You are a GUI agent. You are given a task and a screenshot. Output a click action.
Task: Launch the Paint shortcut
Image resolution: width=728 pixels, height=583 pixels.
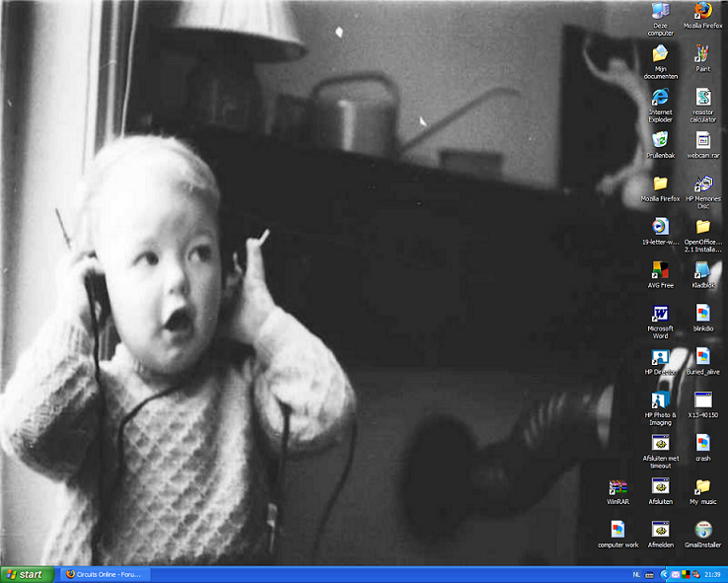point(702,54)
